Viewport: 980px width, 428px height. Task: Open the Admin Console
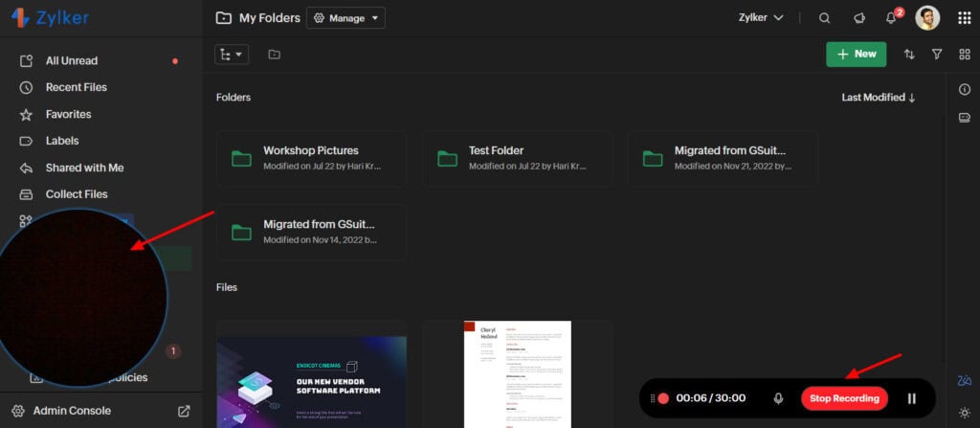point(72,411)
